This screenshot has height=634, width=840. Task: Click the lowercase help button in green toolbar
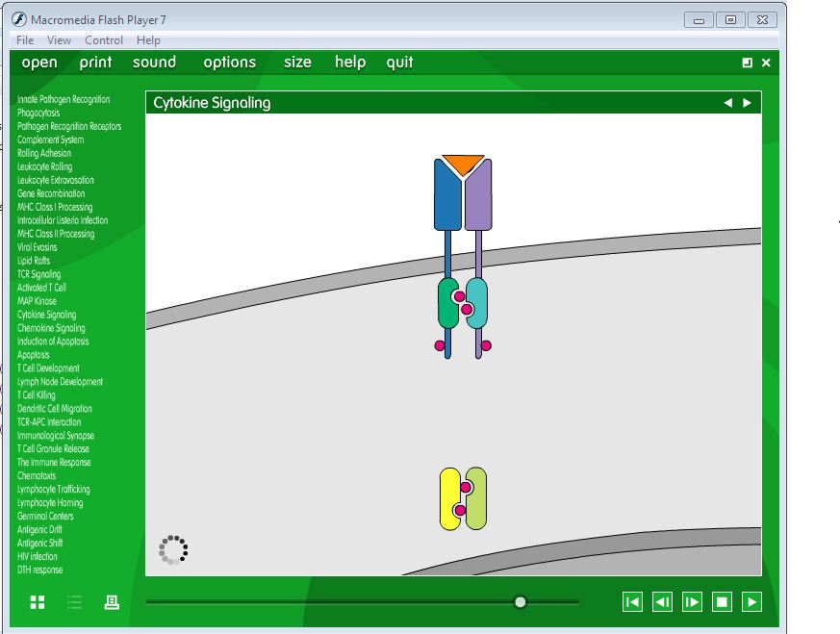coord(350,63)
